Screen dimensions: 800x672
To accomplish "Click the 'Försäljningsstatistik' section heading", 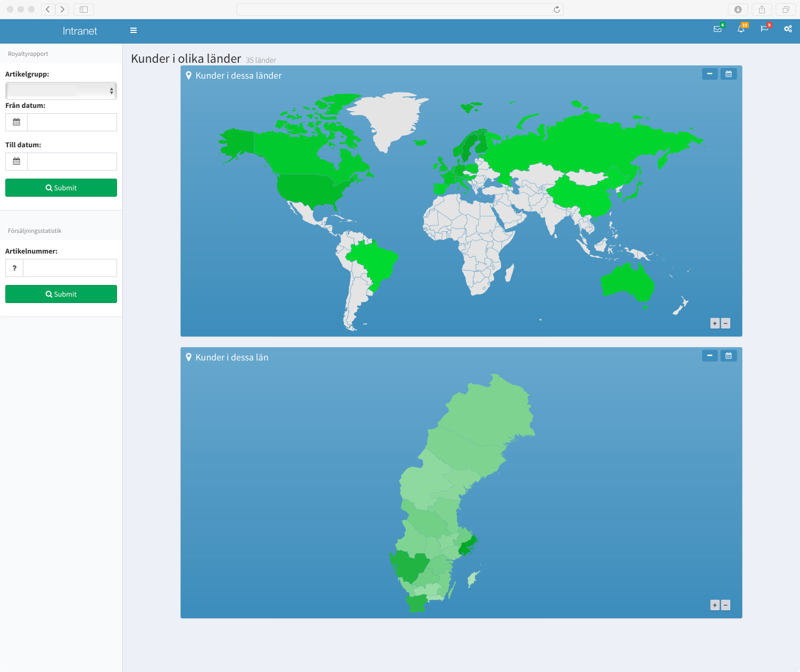I will point(35,231).
